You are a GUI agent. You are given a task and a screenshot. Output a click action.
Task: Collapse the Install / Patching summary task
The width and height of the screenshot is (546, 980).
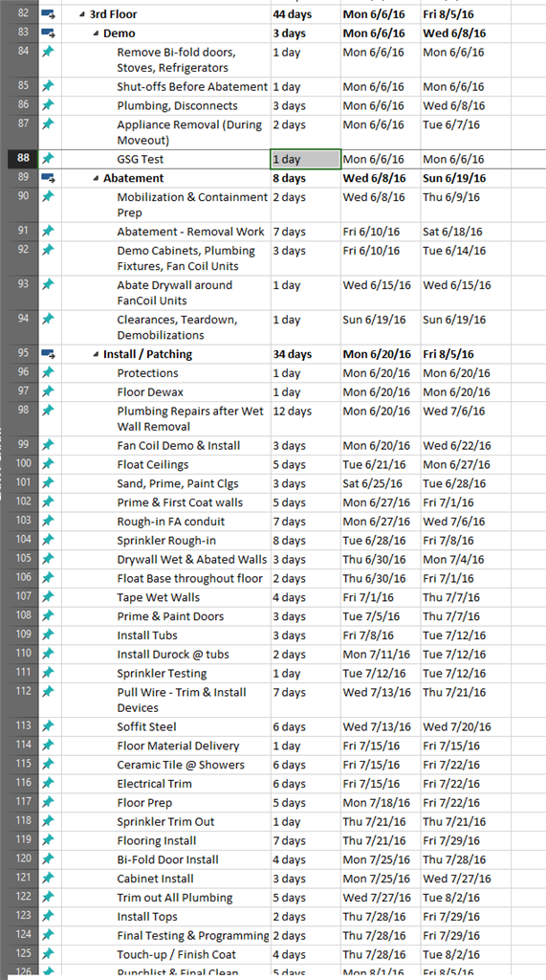[96, 355]
